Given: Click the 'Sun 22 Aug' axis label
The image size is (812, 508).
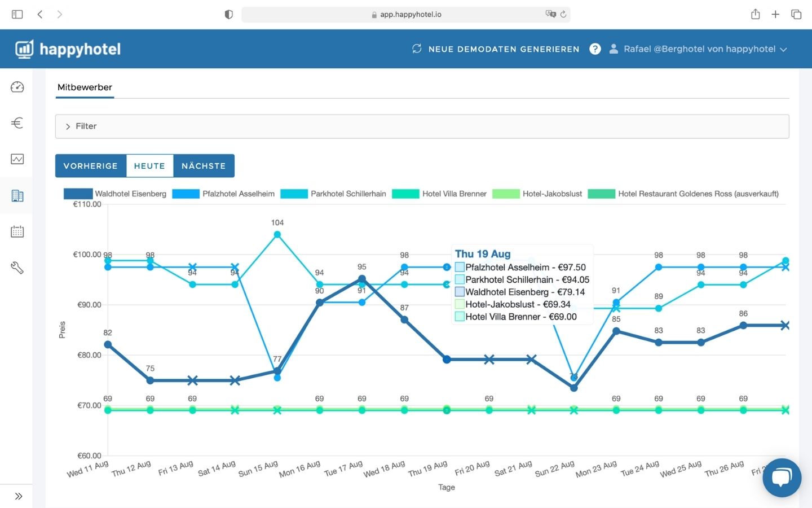Looking at the screenshot, I should click(554, 469).
